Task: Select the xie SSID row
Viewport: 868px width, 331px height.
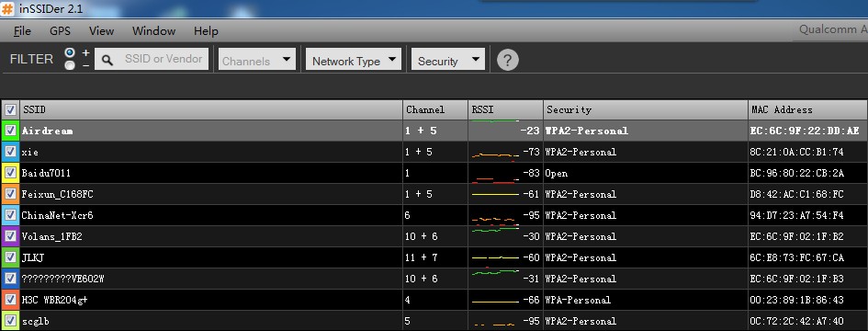Action: point(434,152)
